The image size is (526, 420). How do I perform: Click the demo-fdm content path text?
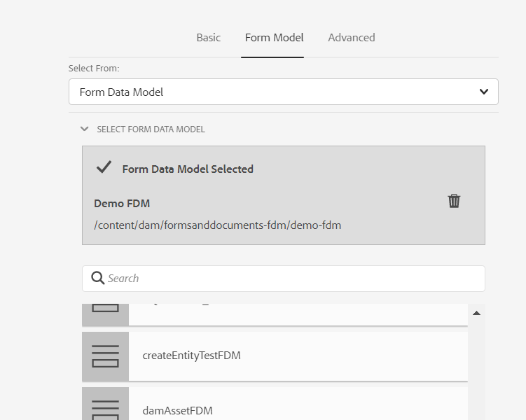[217, 225]
